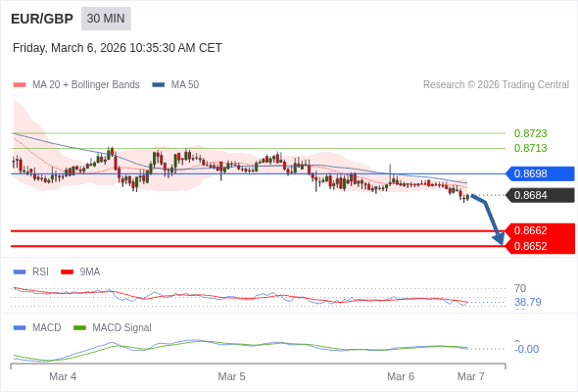Click the blue 0.8698 pivot price tag
The image size is (578, 392).
click(540, 173)
